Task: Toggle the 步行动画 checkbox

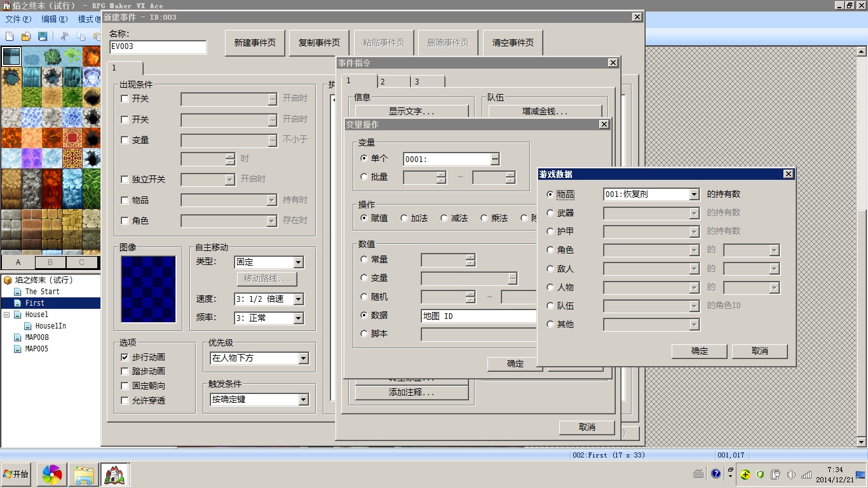Action: 125,357
